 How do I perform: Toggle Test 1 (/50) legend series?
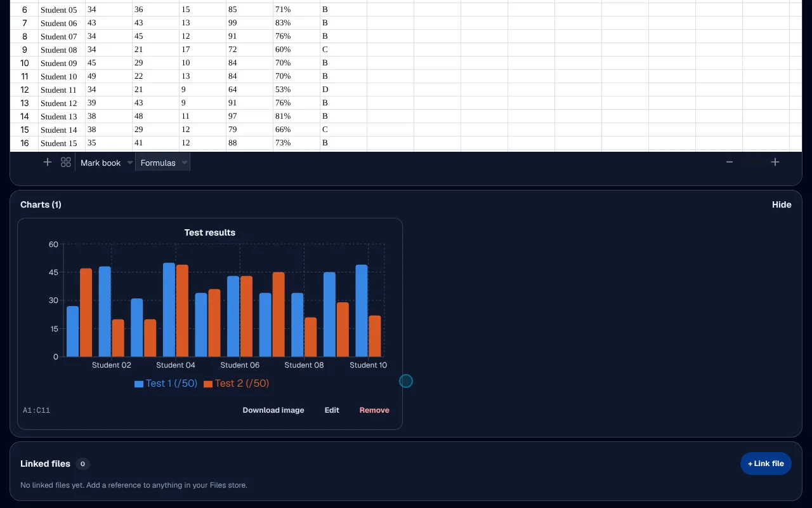pyautogui.click(x=166, y=384)
